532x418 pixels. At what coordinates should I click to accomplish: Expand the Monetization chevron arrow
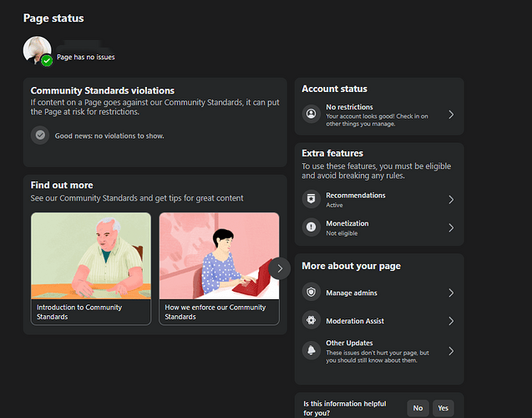[x=451, y=227]
